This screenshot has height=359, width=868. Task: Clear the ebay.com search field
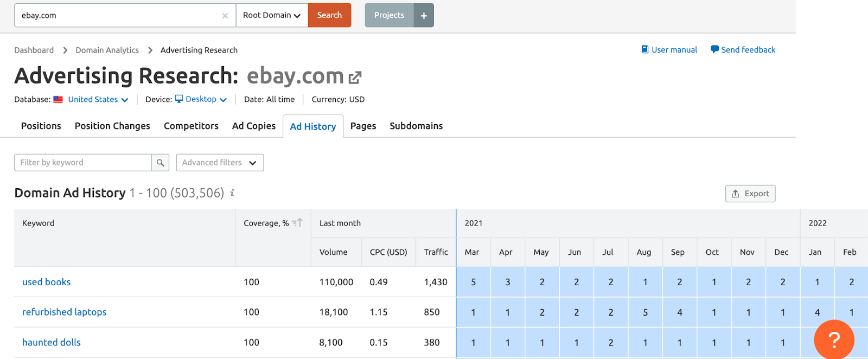(225, 16)
